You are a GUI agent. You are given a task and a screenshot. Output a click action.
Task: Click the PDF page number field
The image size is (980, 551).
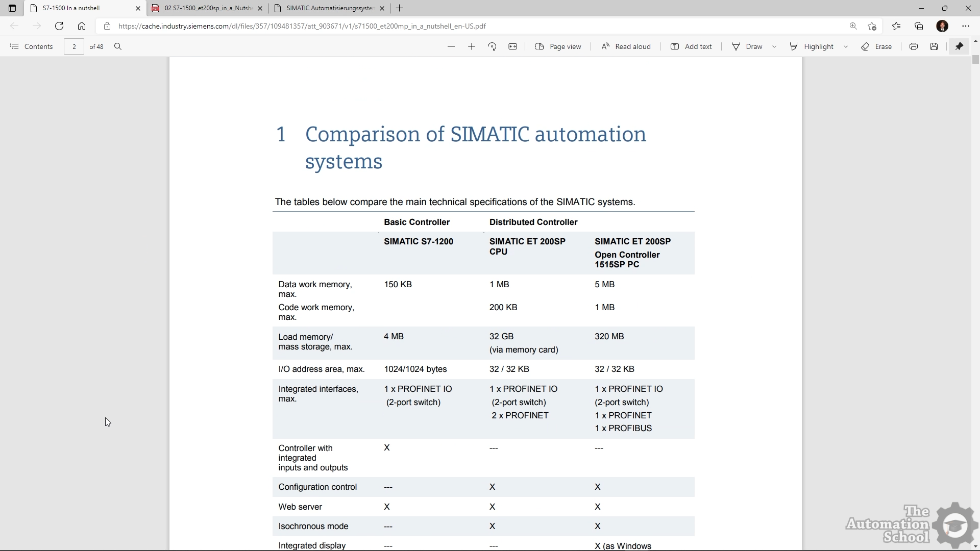tap(74, 46)
